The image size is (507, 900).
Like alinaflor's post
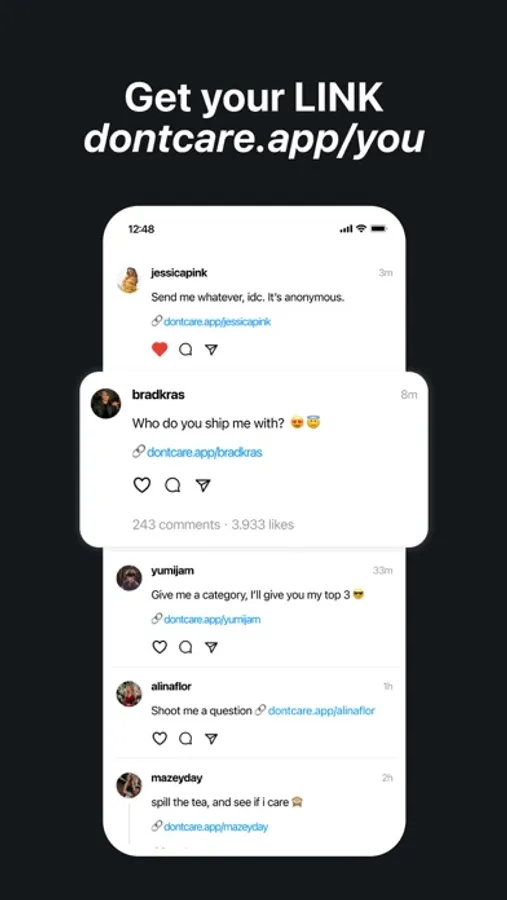[160, 738]
